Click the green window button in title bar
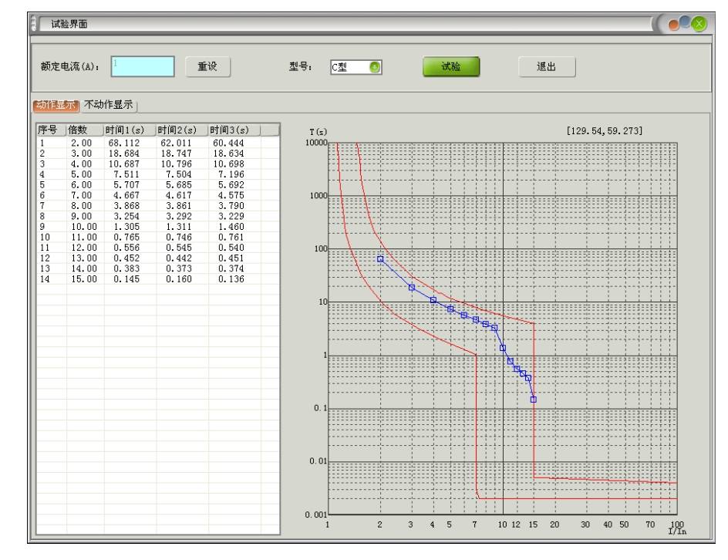The width and height of the screenshot is (728, 560). 699,24
